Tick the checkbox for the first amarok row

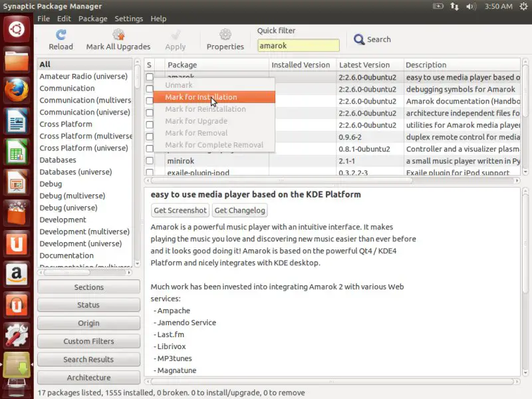(150, 77)
